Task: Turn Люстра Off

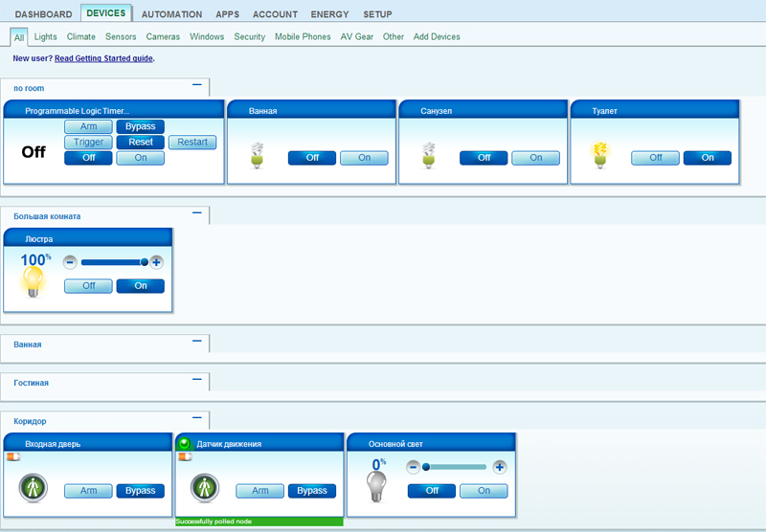Action: (x=88, y=285)
